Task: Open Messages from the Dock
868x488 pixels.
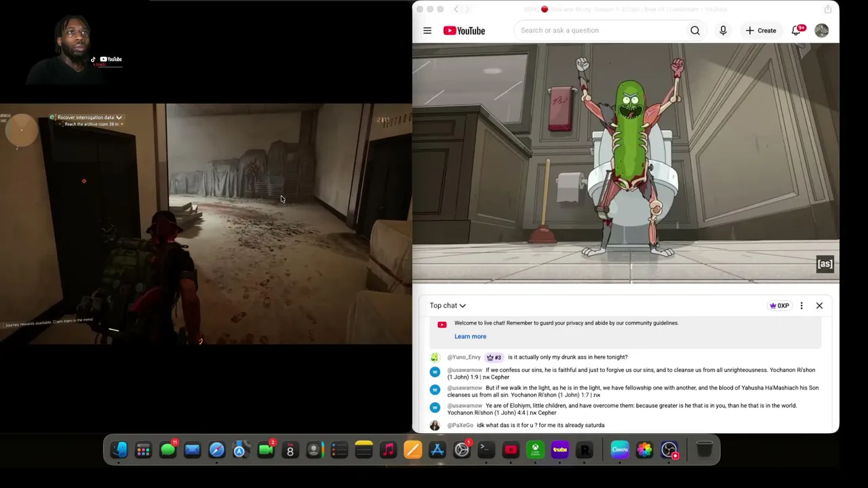Action: coord(167,450)
